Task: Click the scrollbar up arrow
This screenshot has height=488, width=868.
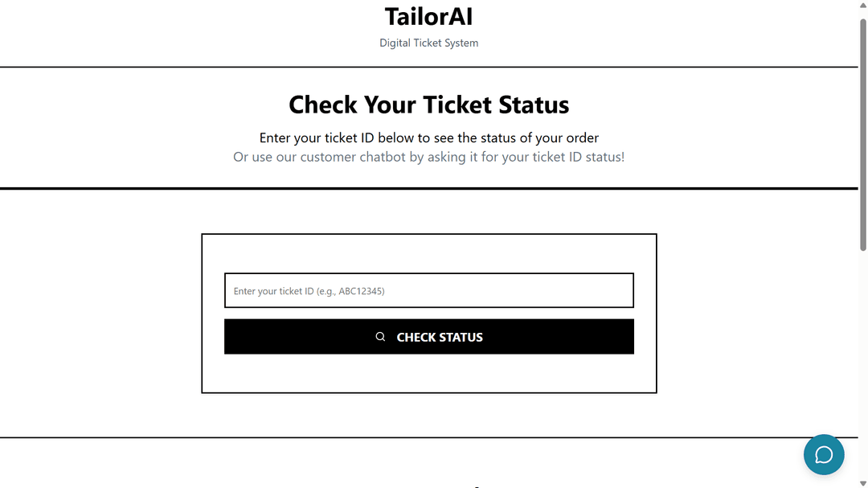Action: [x=862, y=6]
